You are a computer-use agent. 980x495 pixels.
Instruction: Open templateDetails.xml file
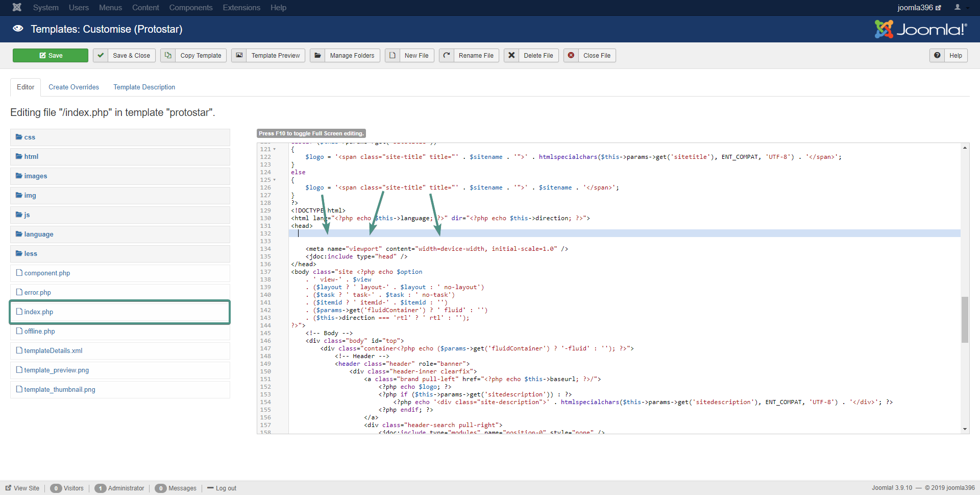[53, 351]
